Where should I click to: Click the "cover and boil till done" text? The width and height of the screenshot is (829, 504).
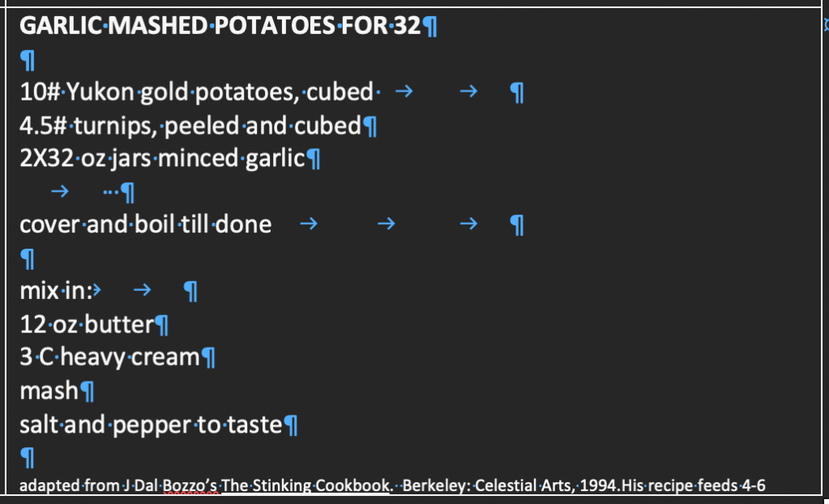coord(145,224)
